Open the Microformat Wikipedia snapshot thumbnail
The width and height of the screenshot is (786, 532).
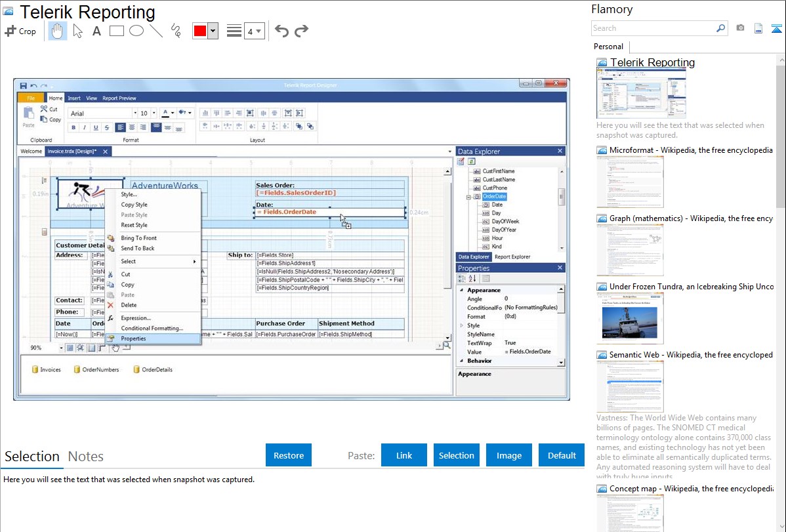(x=630, y=182)
